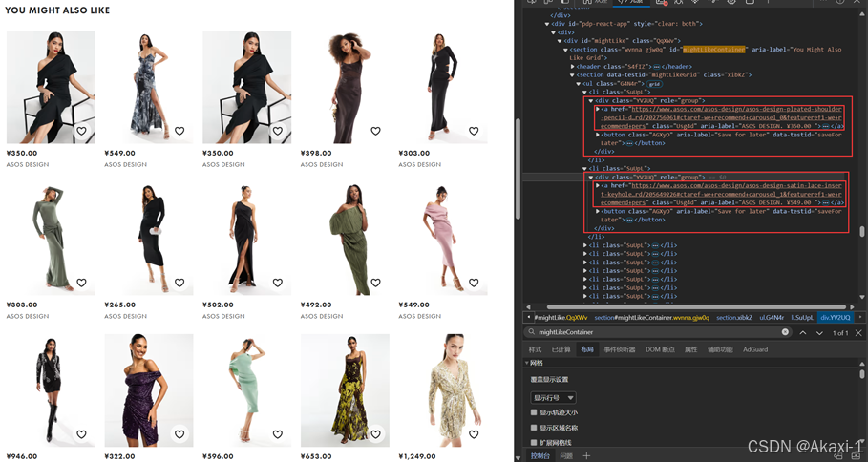Viewport: 868px width, 462px height.
Task: Toggle show area names checkbox
Action: tap(534, 427)
